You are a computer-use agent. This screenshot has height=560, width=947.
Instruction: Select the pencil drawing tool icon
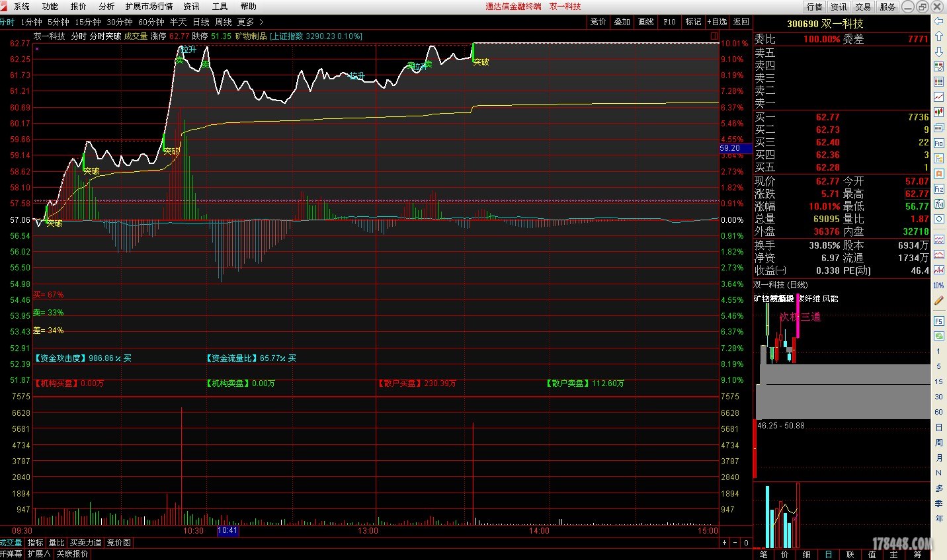(x=938, y=301)
